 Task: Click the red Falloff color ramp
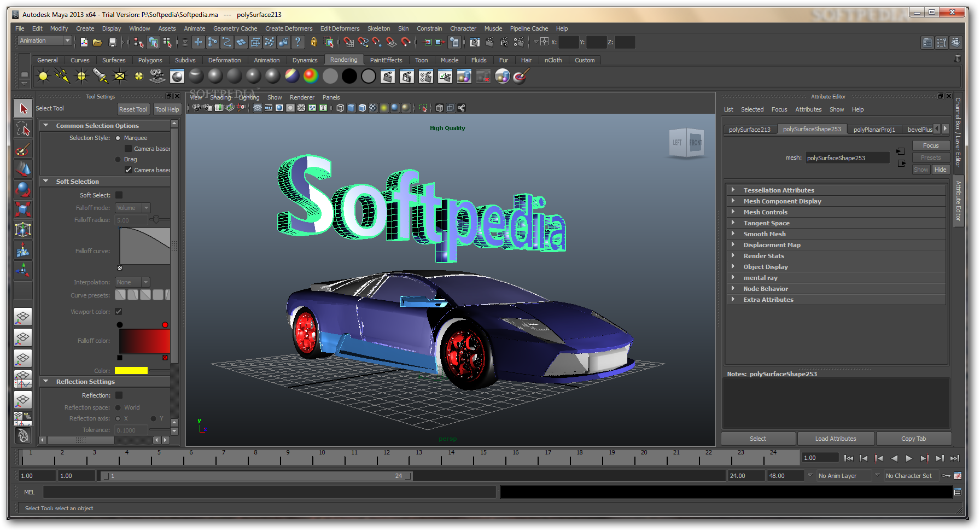click(x=144, y=341)
